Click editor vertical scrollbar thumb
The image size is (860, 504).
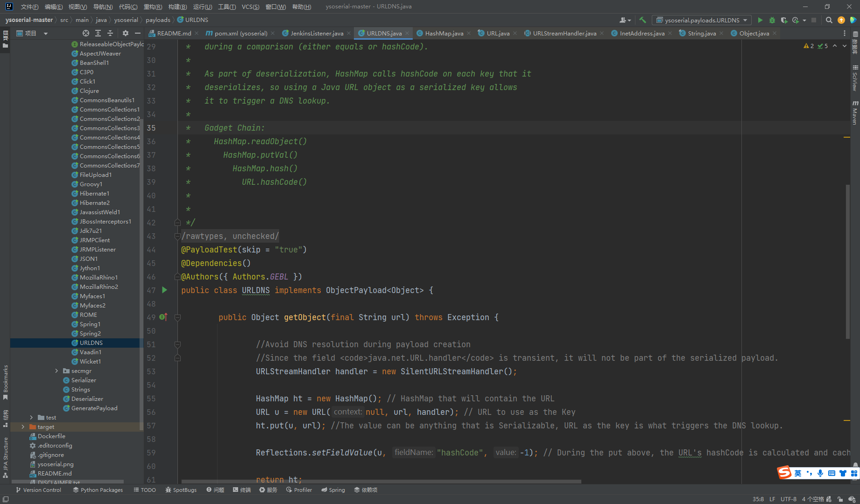click(x=847, y=261)
